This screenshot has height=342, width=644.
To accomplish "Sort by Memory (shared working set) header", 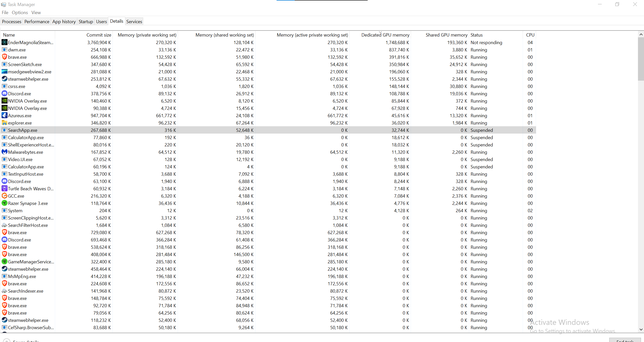I will (x=216, y=35).
